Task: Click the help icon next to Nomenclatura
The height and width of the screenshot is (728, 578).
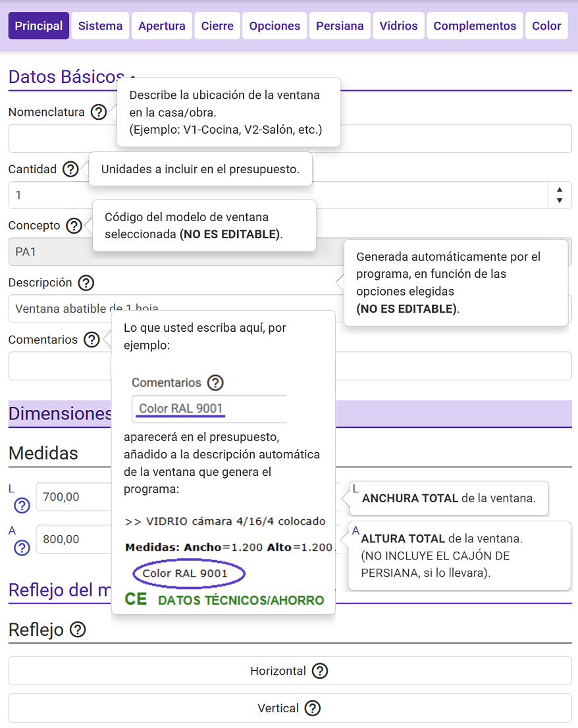Action: [x=98, y=113]
